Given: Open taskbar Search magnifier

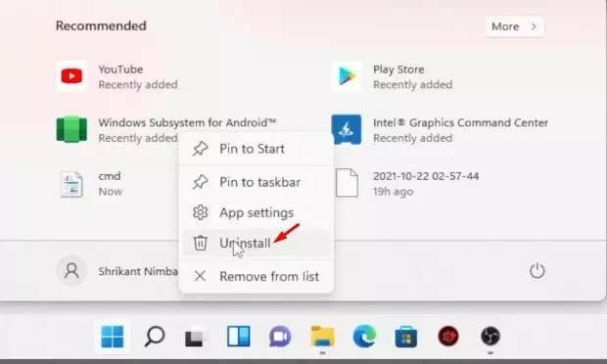Looking at the screenshot, I should tap(155, 337).
